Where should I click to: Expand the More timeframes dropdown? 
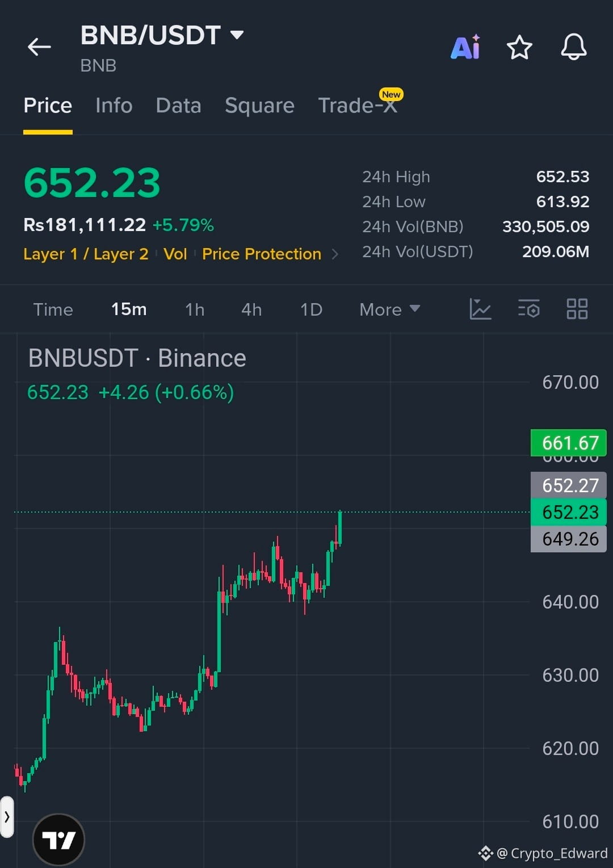point(390,309)
